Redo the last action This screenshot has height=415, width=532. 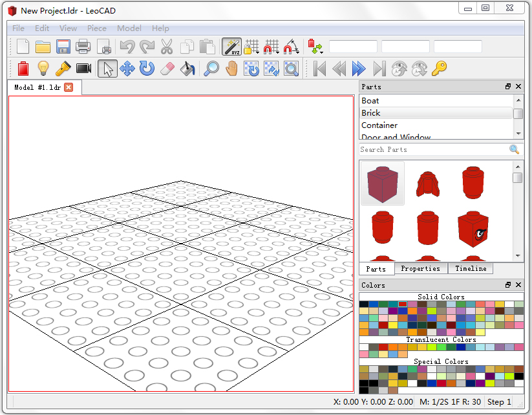point(147,47)
